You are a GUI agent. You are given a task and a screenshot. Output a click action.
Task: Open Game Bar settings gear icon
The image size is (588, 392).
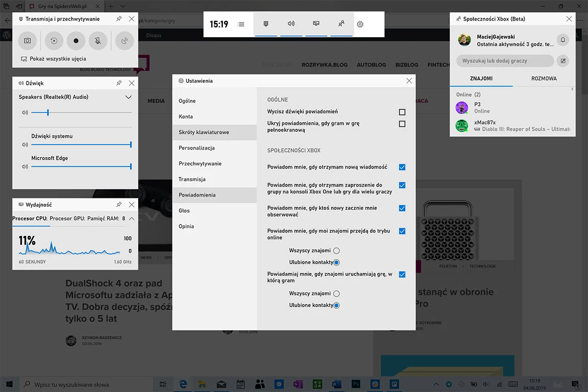pos(360,24)
